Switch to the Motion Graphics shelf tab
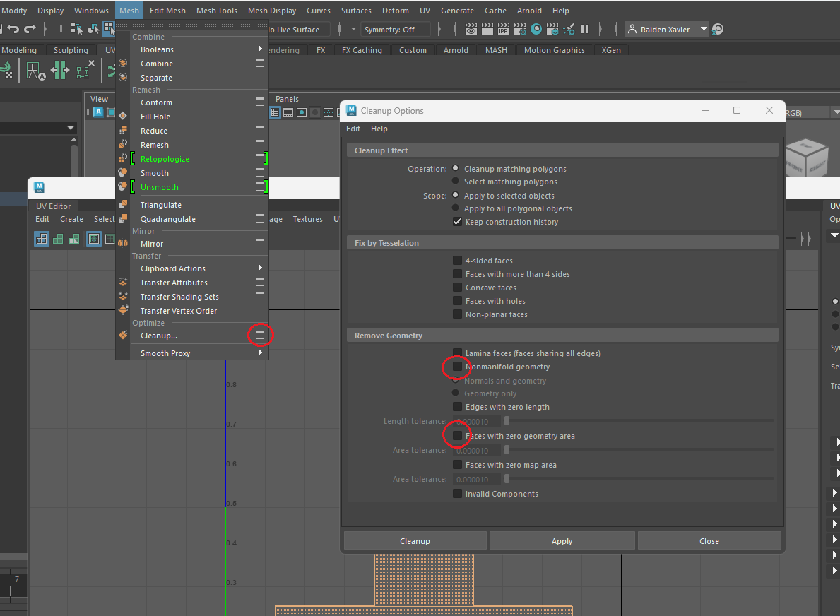 pyautogui.click(x=555, y=50)
